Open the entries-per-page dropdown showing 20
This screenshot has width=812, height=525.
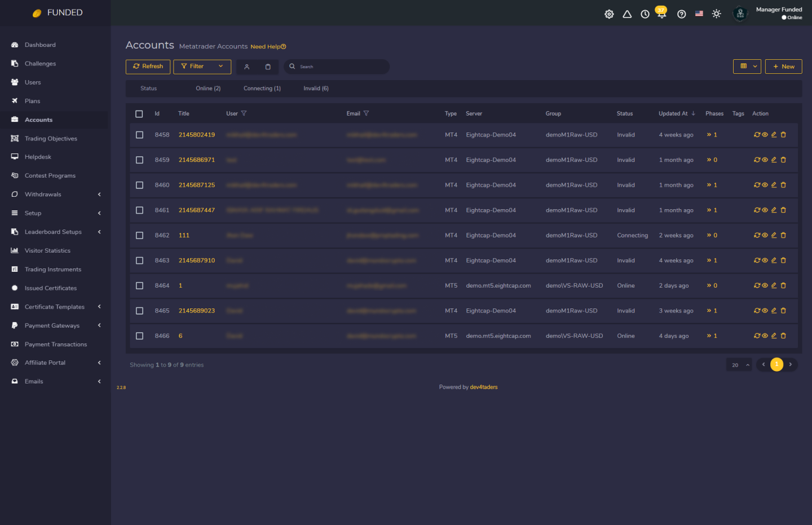(x=739, y=364)
